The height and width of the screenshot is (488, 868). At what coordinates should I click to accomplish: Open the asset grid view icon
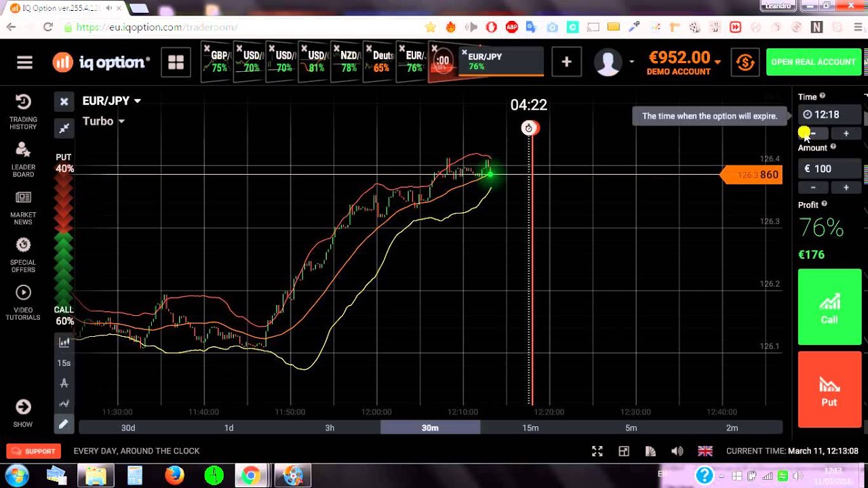[x=176, y=62]
